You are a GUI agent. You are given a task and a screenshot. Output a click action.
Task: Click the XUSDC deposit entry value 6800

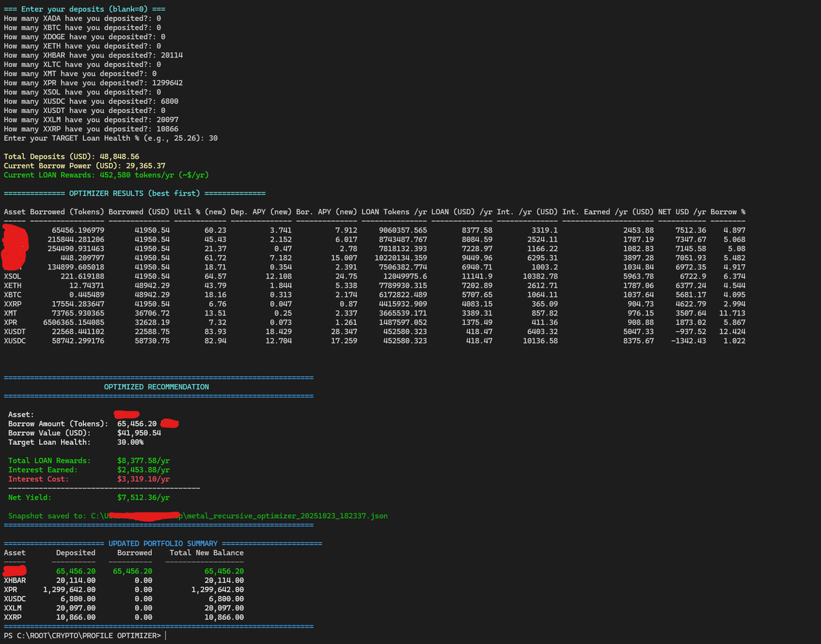[x=170, y=101]
